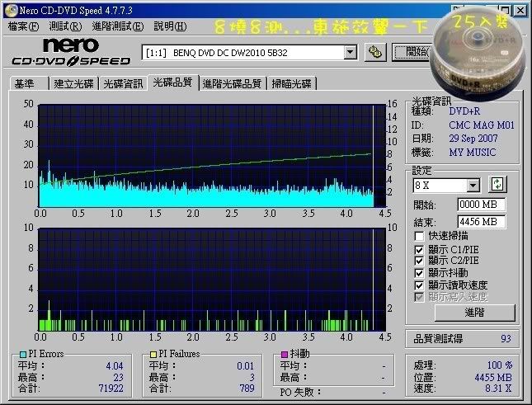Viewport: 532px width, 405px height.
Task: Open the 測試(R) menu
Action: [65, 26]
